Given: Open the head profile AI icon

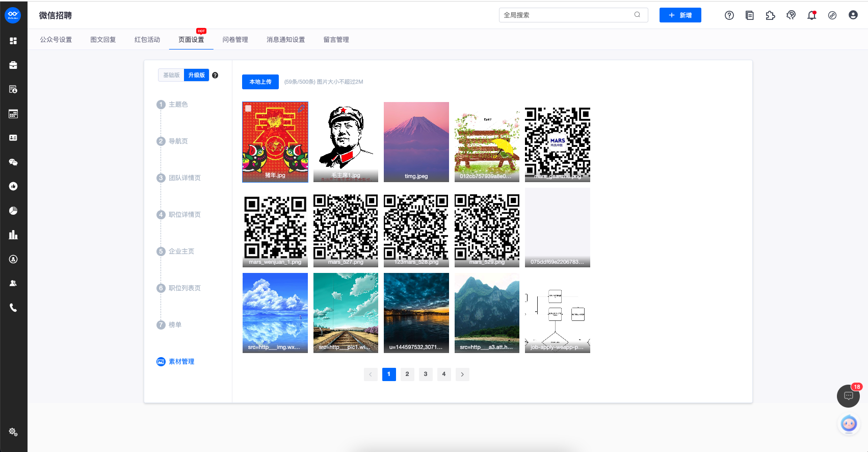Looking at the screenshot, I should pyautogui.click(x=791, y=15).
